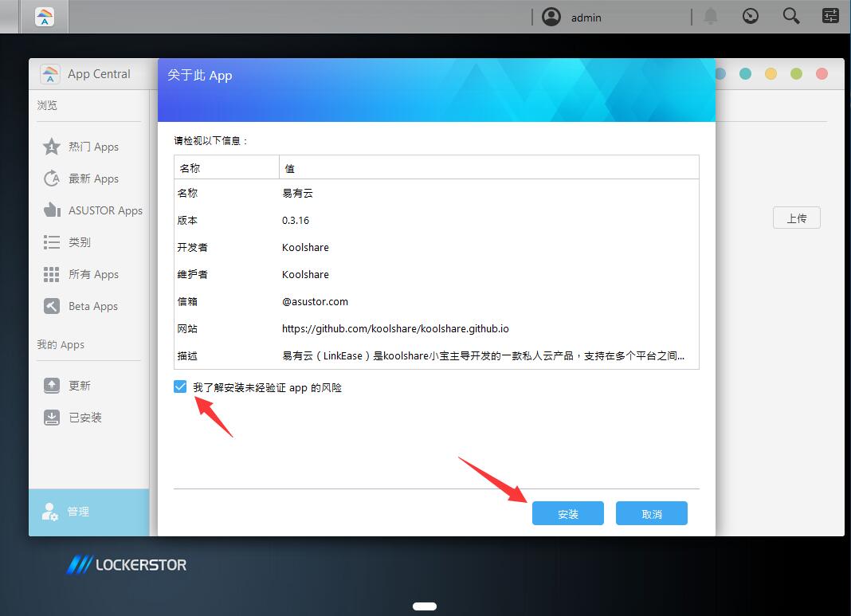Open 已安装 under 我的 Apps

tap(85, 418)
